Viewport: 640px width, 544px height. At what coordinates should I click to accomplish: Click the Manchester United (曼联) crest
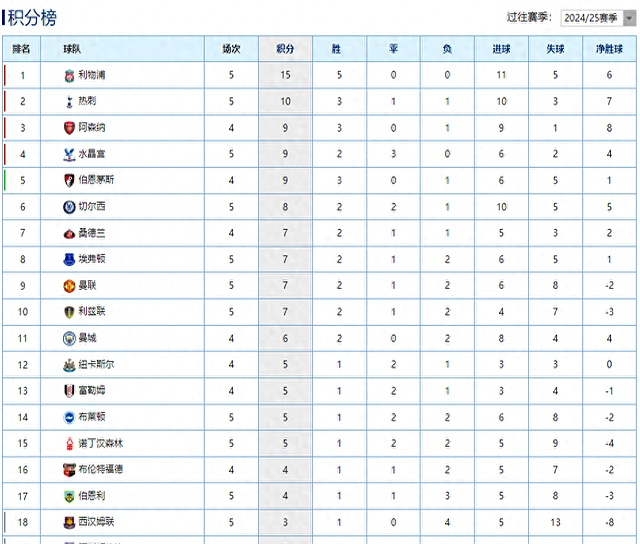[69, 286]
